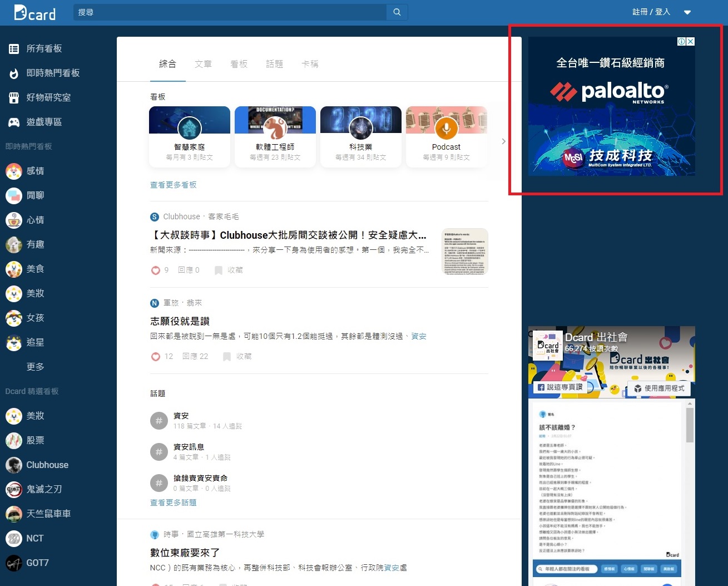Click the hashtag icon beside 資安 topic
Screen dimensions: 728x586
[x=159, y=421]
